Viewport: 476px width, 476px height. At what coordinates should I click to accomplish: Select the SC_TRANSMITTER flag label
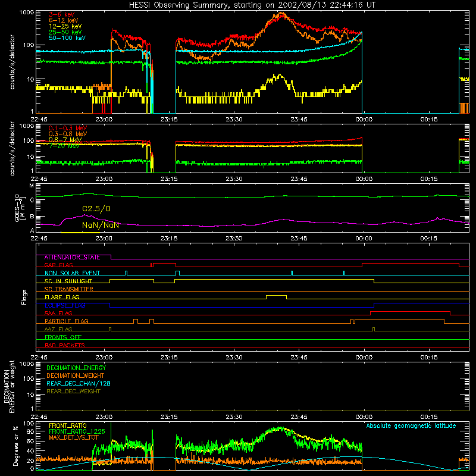point(68,289)
